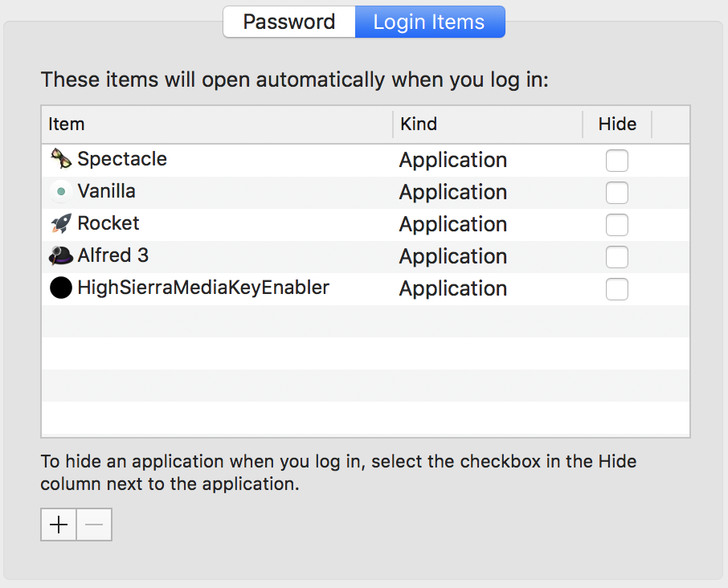This screenshot has height=588, width=728.
Task: Switch to the Password tab
Action: pyautogui.click(x=289, y=22)
